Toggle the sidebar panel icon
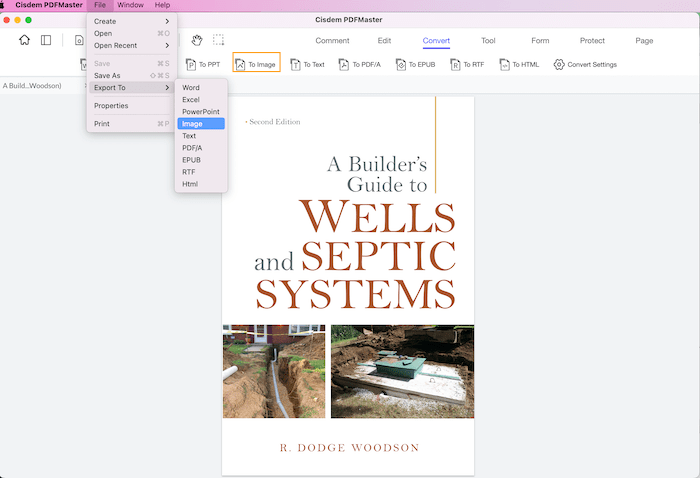Image resolution: width=700 pixels, height=478 pixels. (46, 40)
